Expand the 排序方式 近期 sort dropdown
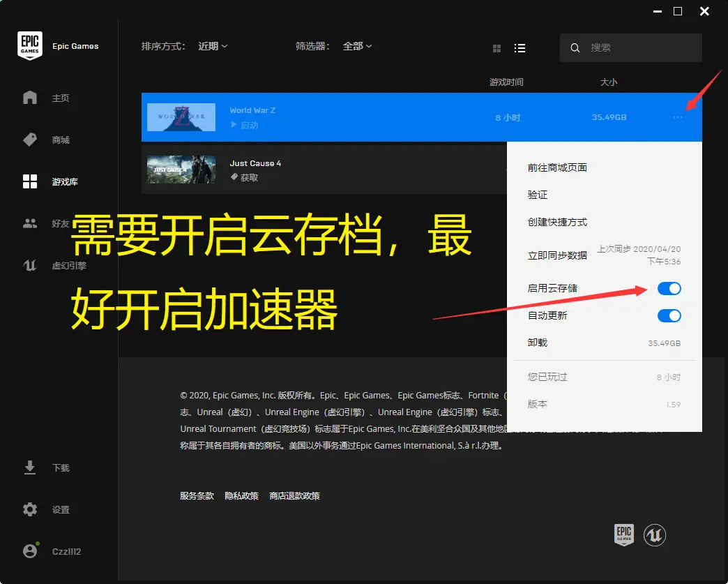The image size is (728, 584). click(213, 46)
